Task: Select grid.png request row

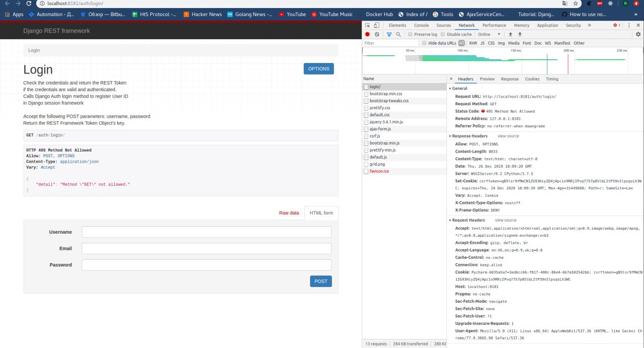Action: click(405, 164)
